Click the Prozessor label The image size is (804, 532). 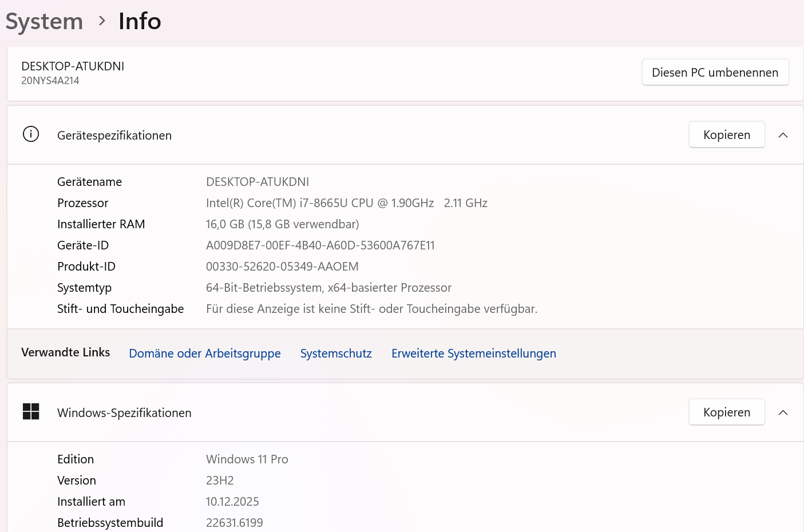click(83, 203)
